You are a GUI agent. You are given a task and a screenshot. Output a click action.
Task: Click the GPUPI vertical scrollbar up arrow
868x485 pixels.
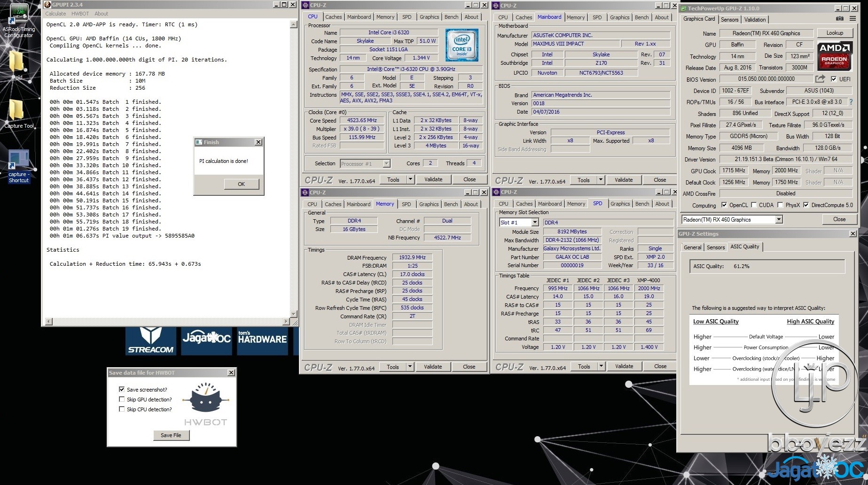point(294,24)
